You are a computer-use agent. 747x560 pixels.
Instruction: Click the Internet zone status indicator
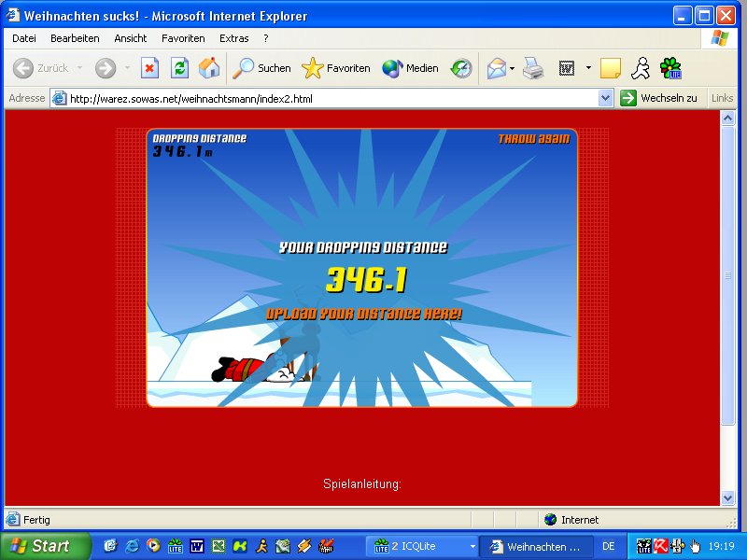pyautogui.click(x=571, y=520)
